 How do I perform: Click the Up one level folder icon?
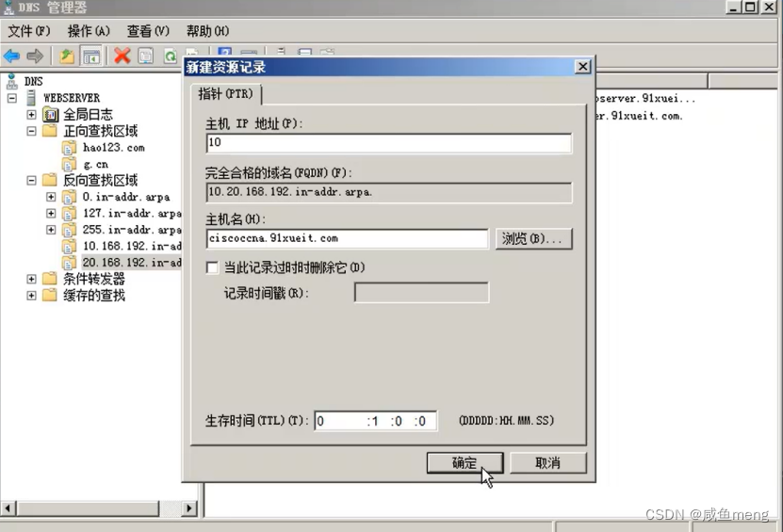66,56
